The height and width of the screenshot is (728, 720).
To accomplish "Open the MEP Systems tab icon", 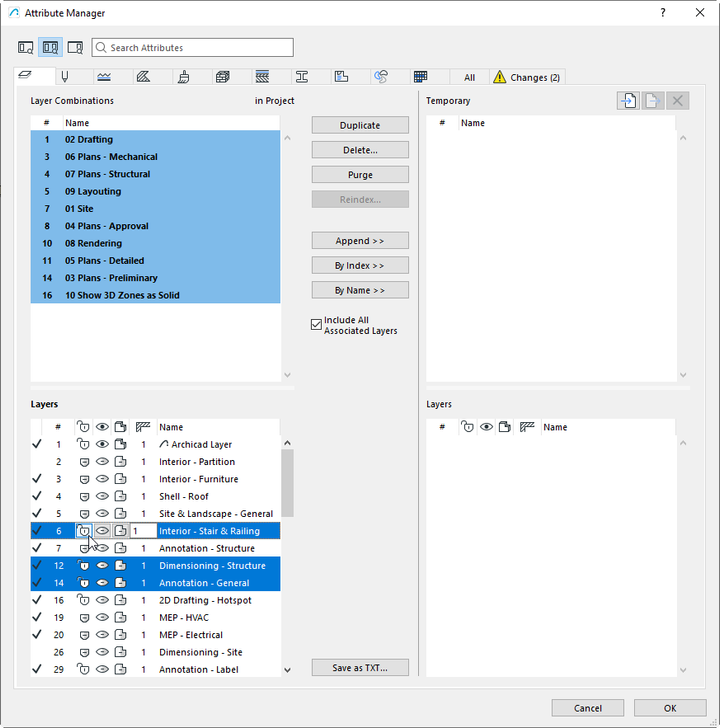I will coord(381,77).
